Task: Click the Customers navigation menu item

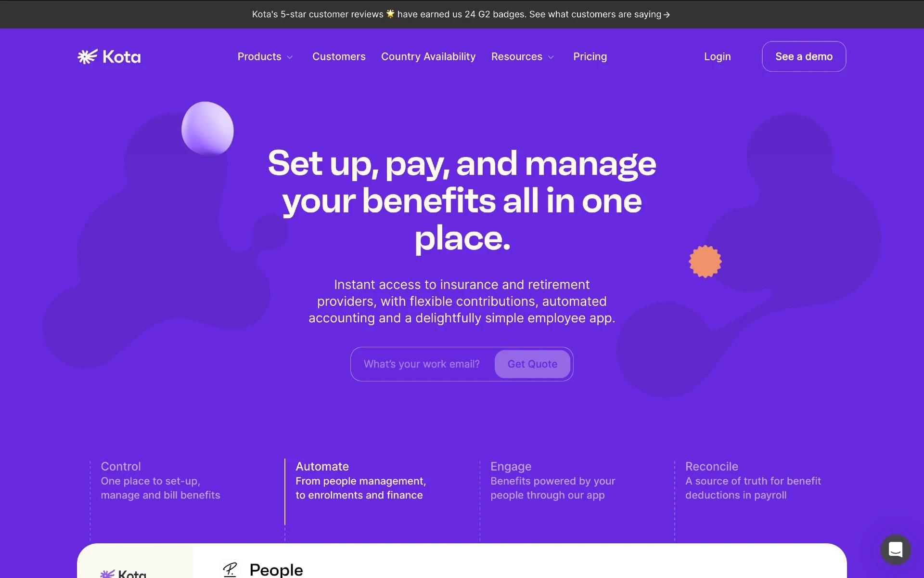Action: tap(339, 57)
